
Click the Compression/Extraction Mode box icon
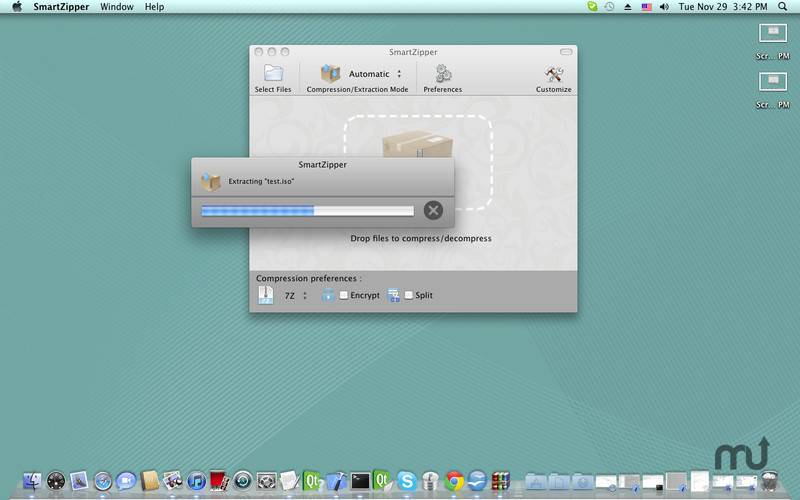(x=330, y=73)
